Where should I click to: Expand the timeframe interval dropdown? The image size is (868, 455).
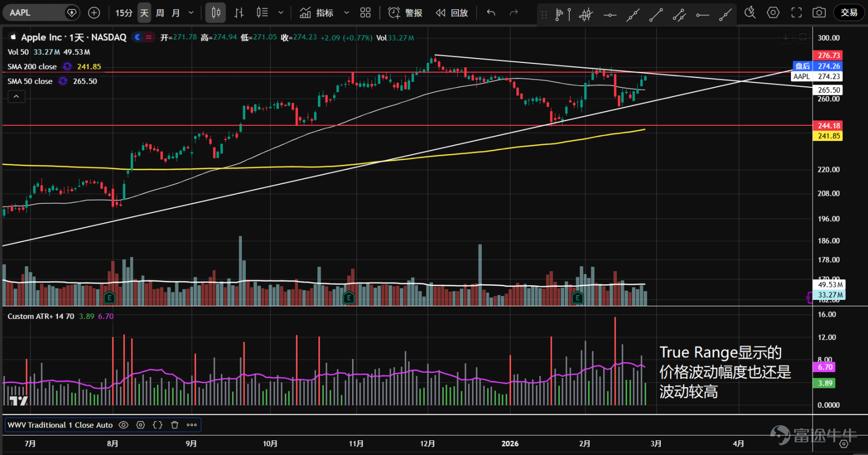[191, 12]
